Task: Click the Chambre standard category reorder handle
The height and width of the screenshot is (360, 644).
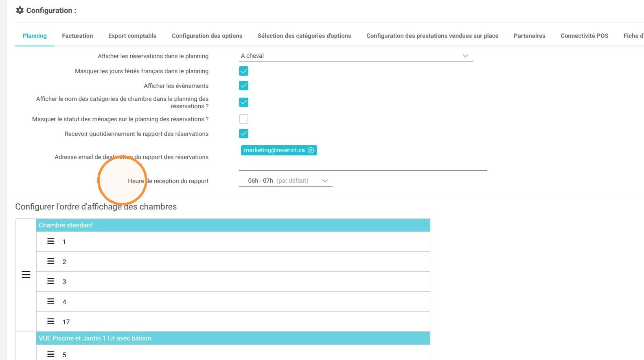Action: tap(26, 275)
